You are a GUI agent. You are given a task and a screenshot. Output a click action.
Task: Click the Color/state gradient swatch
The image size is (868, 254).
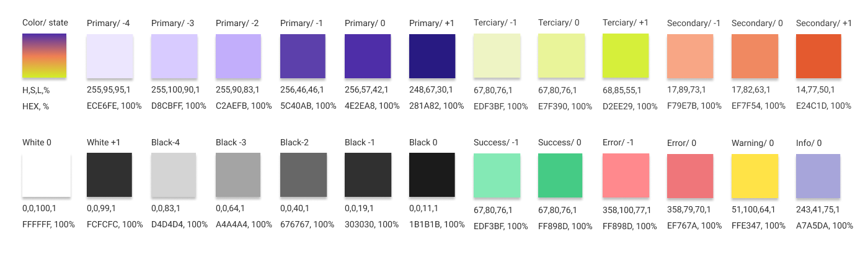coord(45,56)
